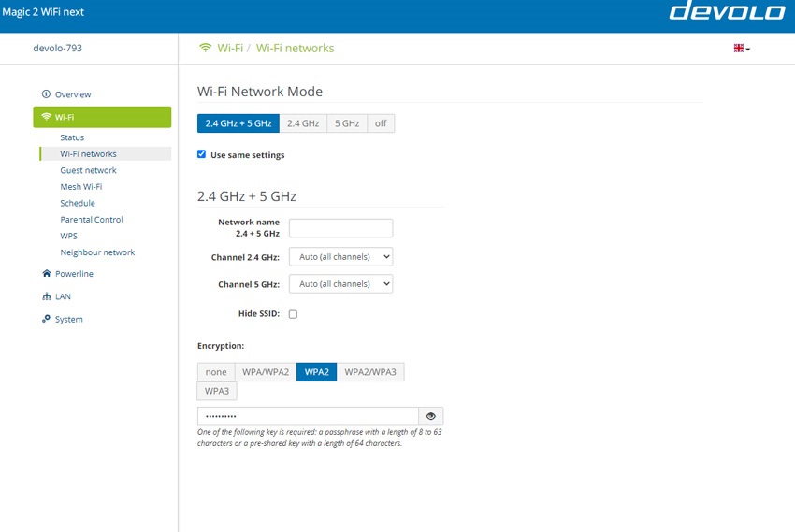Click the Network name input field
This screenshot has height=532, width=795.
coord(340,228)
